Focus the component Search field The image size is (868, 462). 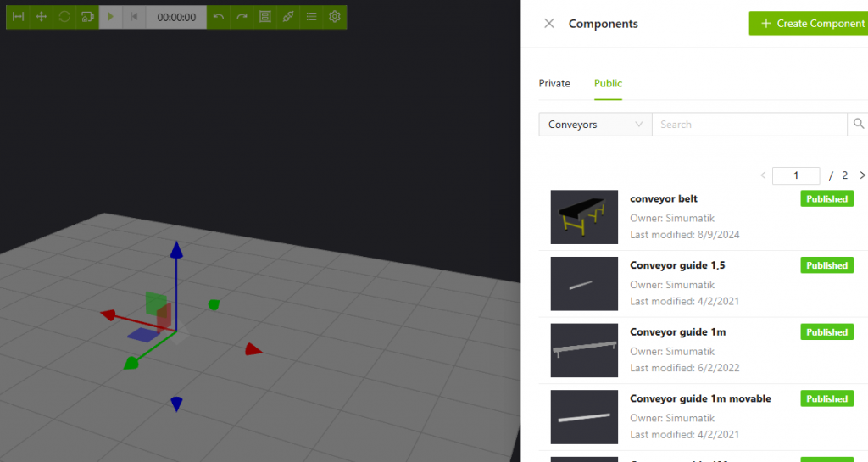point(749,125)
